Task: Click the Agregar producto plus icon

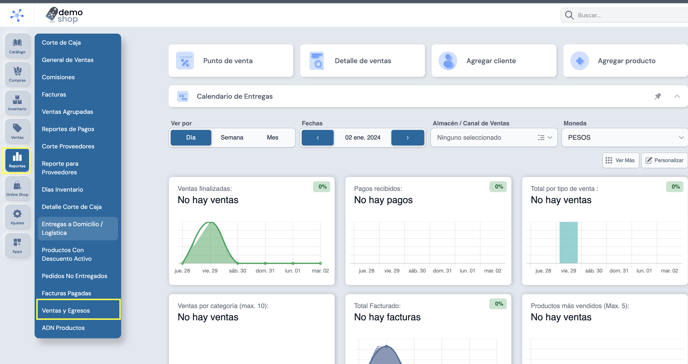Action: pos(580,61)
